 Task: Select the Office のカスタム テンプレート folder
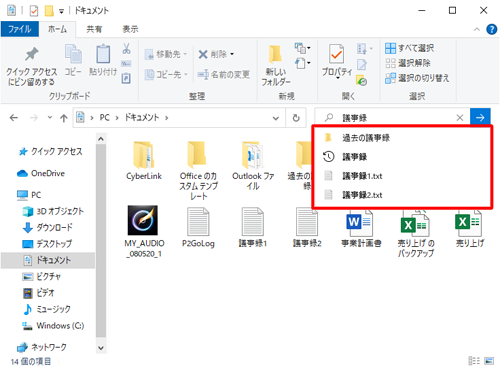pyautogui.click(x=198, y=171)
